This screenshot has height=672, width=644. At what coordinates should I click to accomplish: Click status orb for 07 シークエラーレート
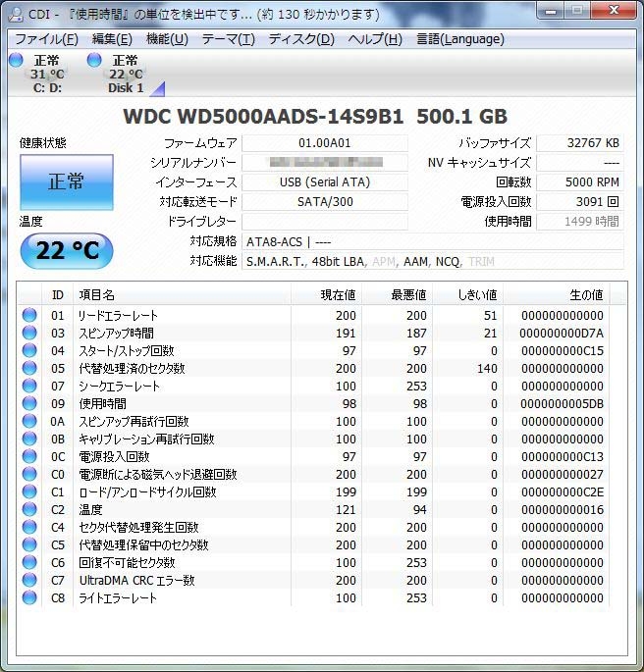click(29, 386)
